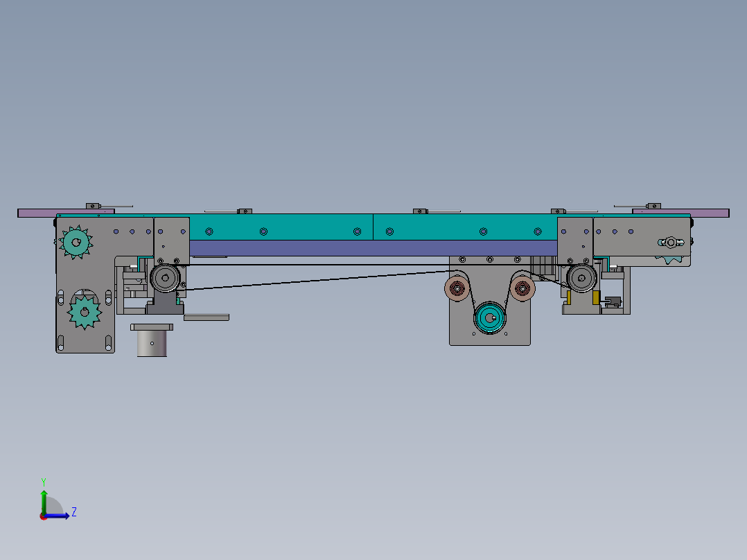Click the right teal side rail section
The image size is (747, 560).
465,227
